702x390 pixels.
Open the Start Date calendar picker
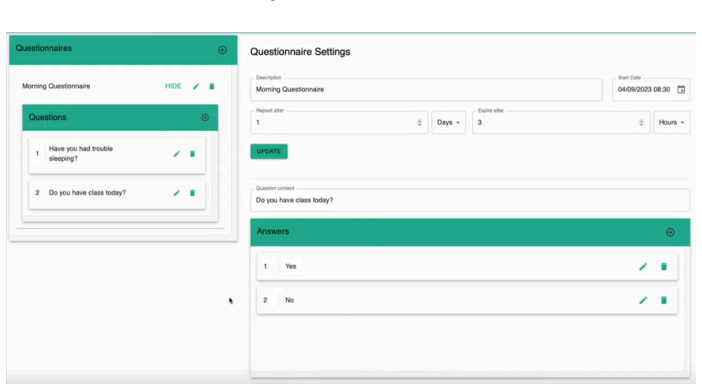681,89
